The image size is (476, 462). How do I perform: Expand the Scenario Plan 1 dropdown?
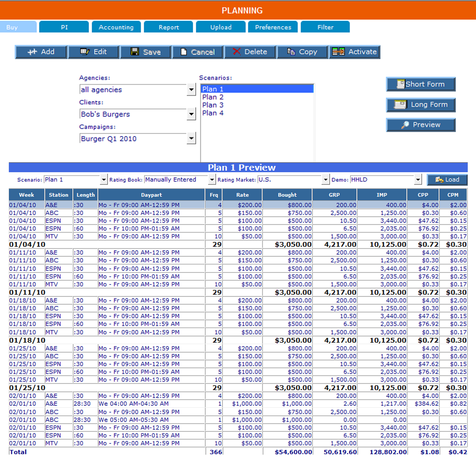104,180
